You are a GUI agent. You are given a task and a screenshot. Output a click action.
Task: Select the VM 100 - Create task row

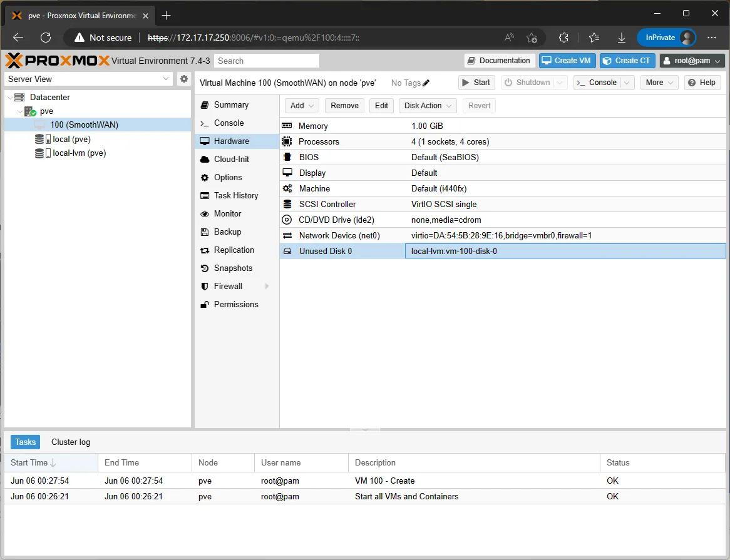[365, 481]
